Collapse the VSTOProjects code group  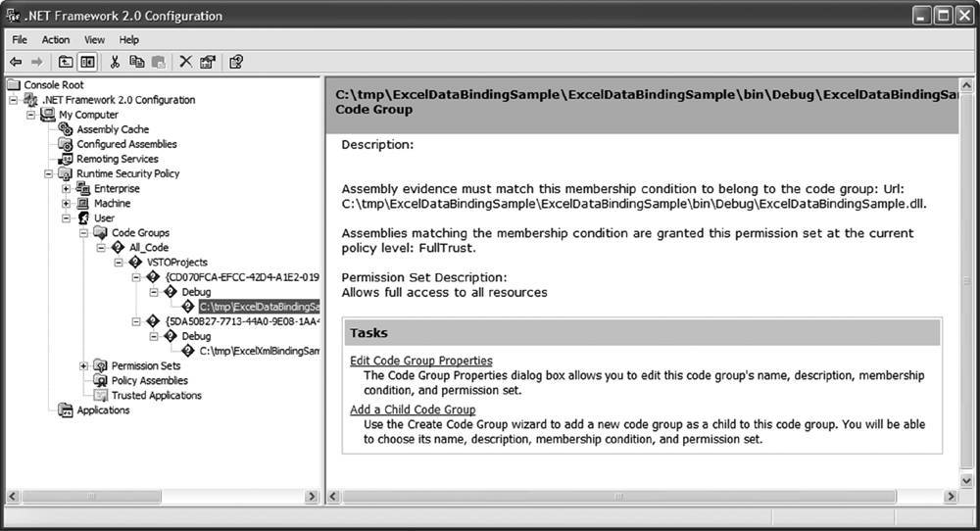click(x=119, y=263)
